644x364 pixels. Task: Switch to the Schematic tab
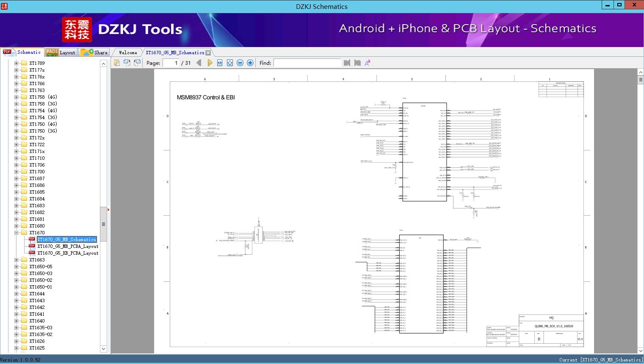[x=22, y=52]
